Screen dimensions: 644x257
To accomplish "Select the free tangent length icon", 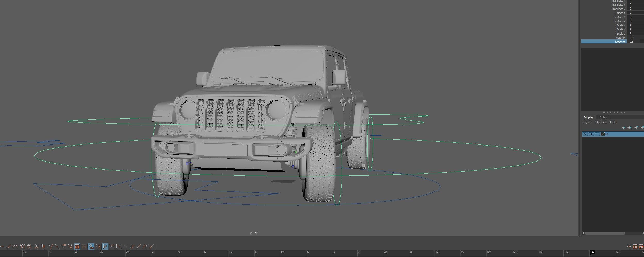I will click(x=63, y=246).
